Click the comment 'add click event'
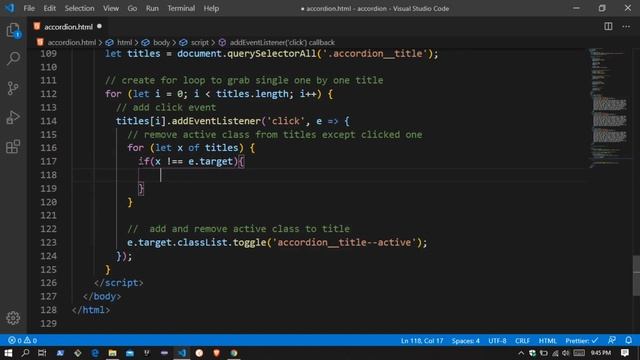Image resolution: width=640 pixels, height=360 pixels. [166, 107]
